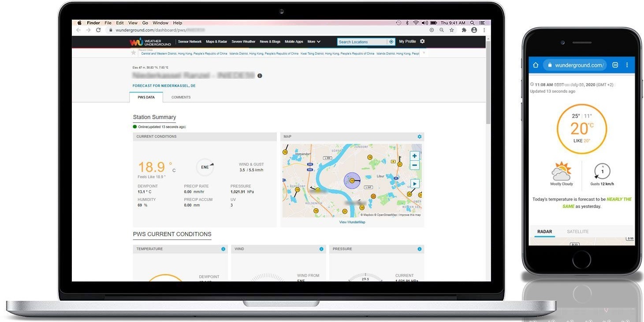Click the map settings gear icon

click(x=419, y=137)
